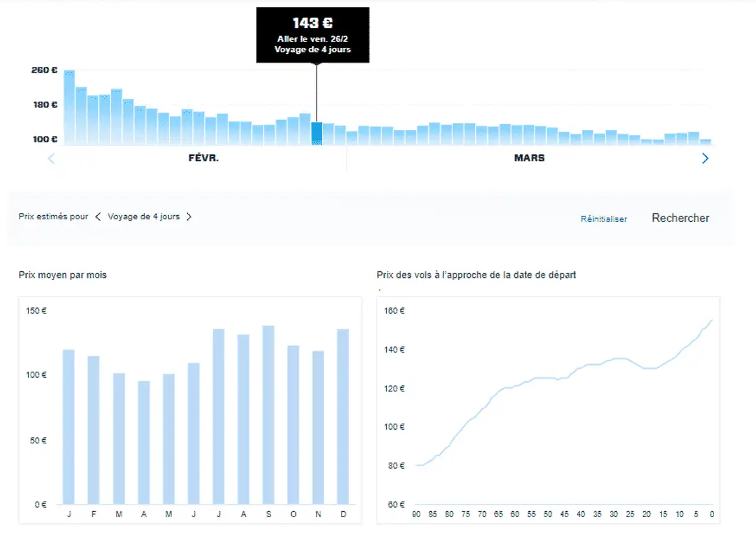
Task: Click line chart end point at day 0
Action: tap(712, 320)
